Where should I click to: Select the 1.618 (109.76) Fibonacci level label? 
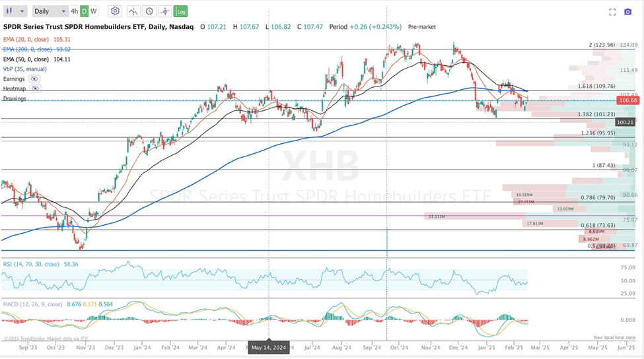pyautogui.click(x=596, y=86)
